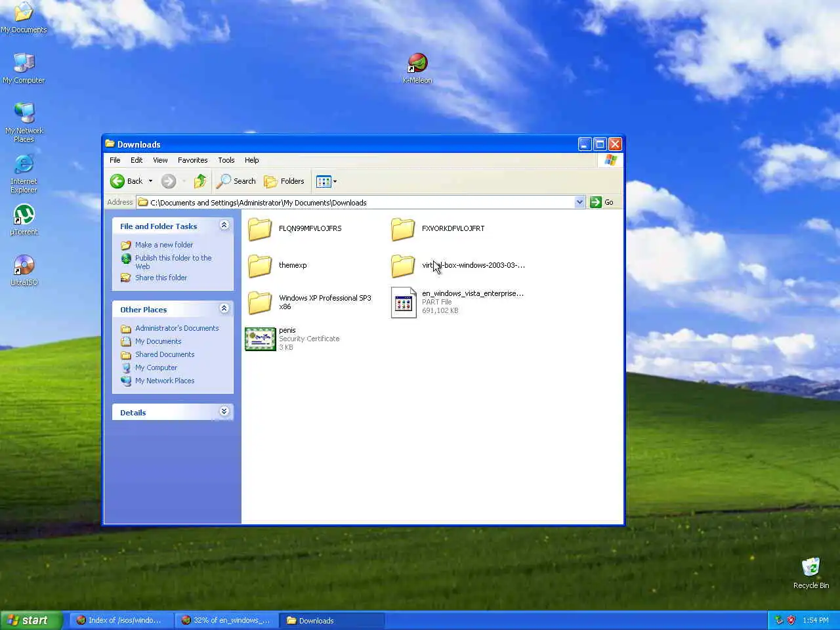Collapse the Other Places panel

(x=224, y=308)
